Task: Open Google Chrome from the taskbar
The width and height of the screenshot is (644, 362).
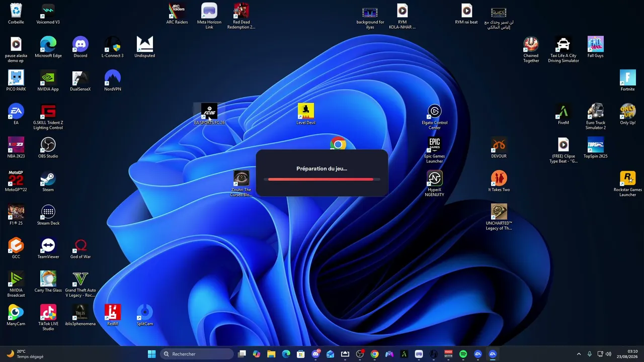Action: pyautogui.click(x=374, y=354)
